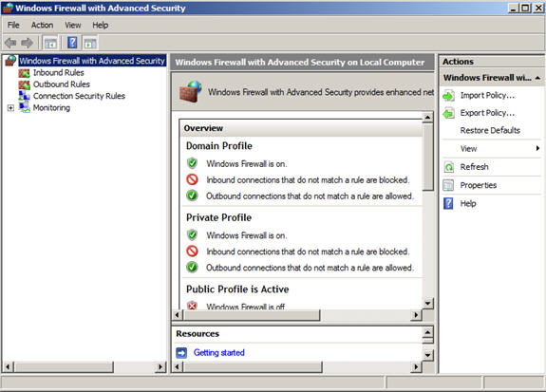Click the Outbound Rules tree icon
Viewport: 546px width, 392px height.
pos(24,84)
